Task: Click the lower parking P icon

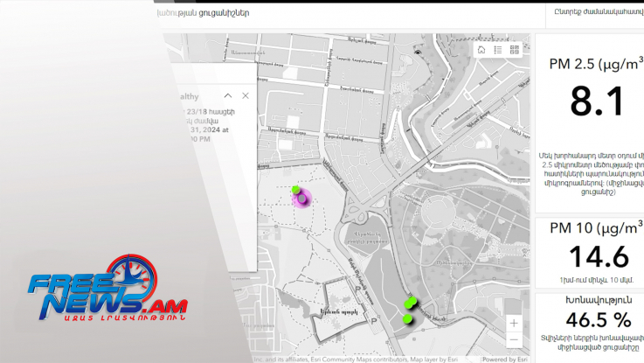Action: tap(374, 321)
